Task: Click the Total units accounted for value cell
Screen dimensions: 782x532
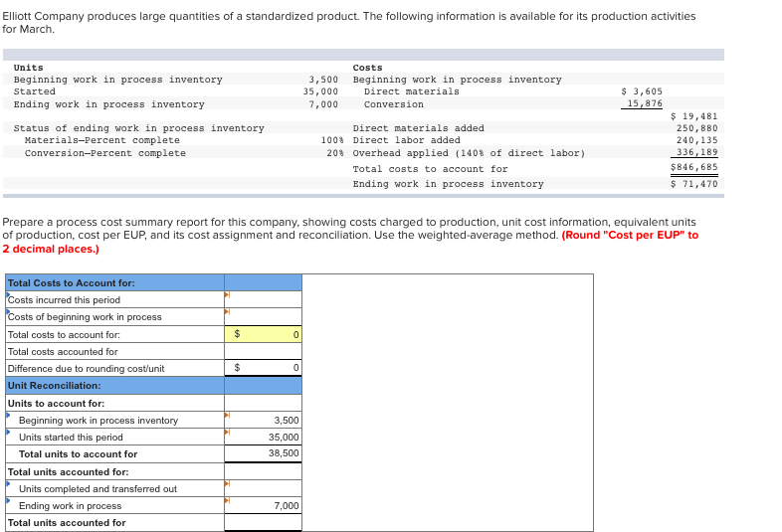Action: [263, 522]
